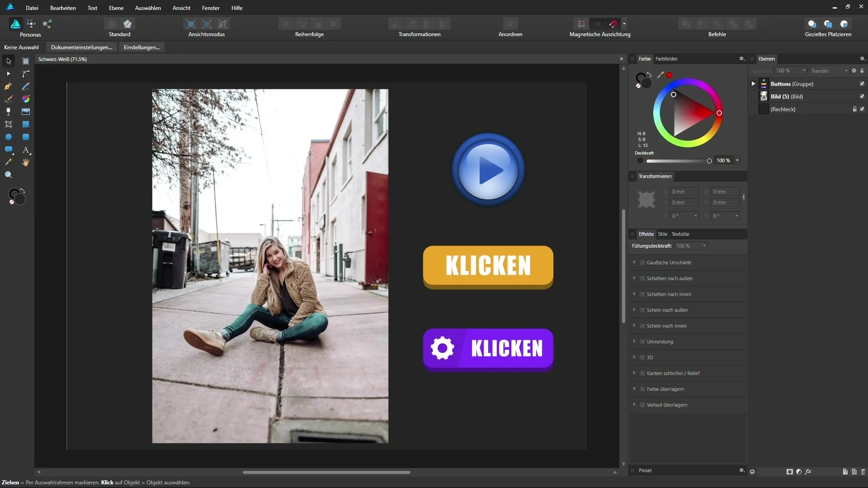Image resolution: width=868 pixels, height=488 pixels.
Task: Click the Einstellungen... button
Action: (x=142, y=47)
